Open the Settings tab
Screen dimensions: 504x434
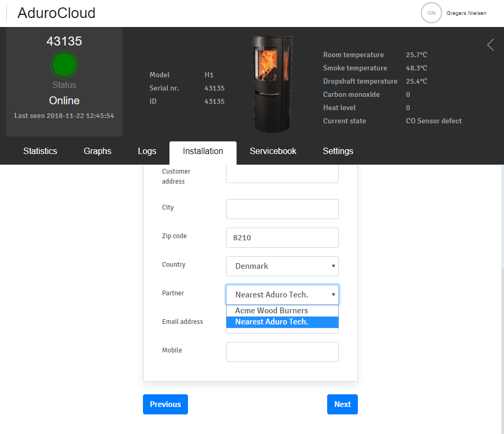coord(338,151)
